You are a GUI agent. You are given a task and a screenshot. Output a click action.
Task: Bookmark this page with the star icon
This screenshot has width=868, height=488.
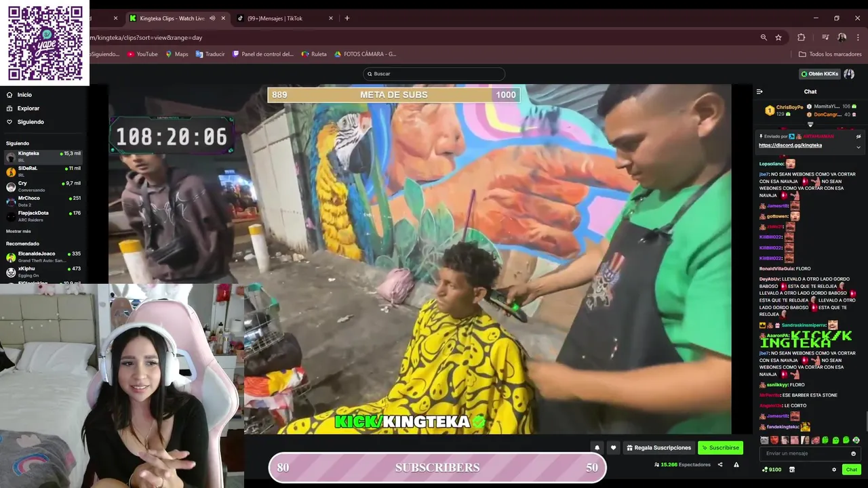[778, 37]
